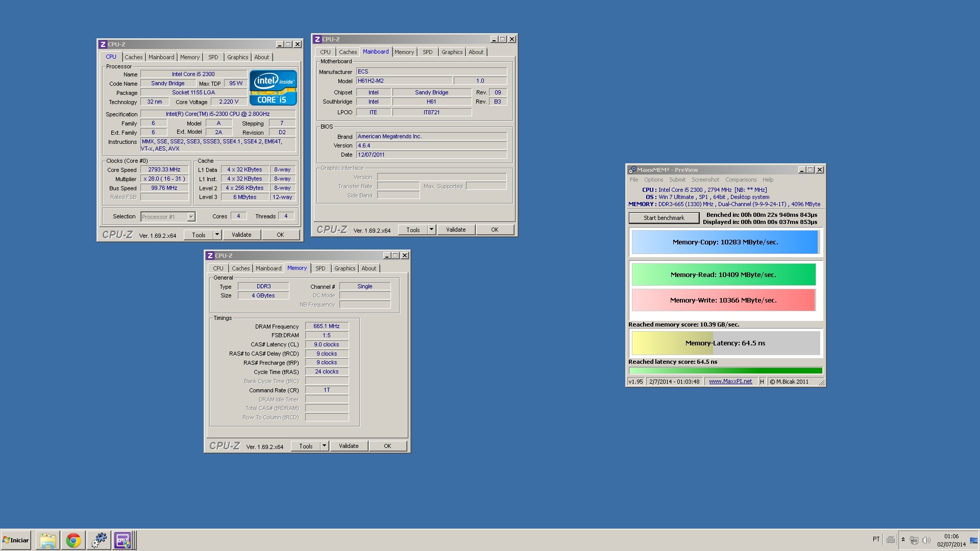The width and height of the screenshot is (980, 551).
Task: Click the Intel Core i5 logo badge
Action: 273,88
